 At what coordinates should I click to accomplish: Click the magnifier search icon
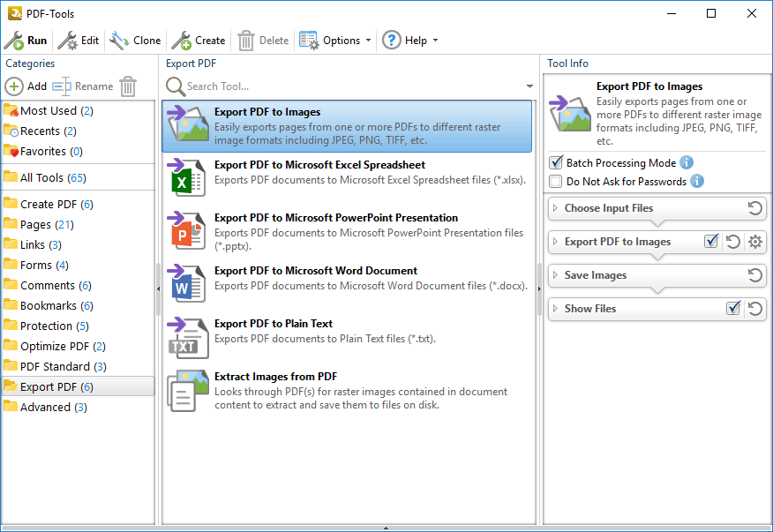175,86
